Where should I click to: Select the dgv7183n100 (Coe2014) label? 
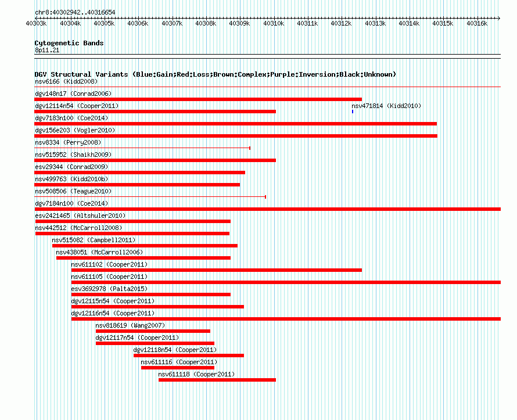pyautogui.click(x=71, y=118)
